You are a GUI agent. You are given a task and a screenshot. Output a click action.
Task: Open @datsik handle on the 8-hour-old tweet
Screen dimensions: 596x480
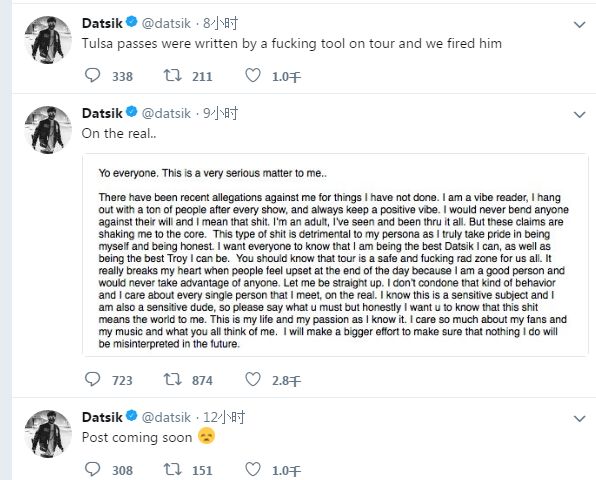coord(166,24)
